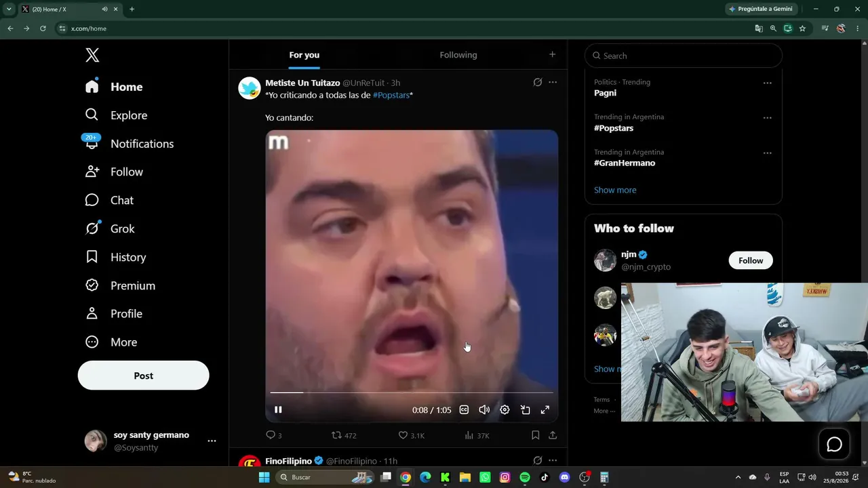This screenshot has height=488, width=868.
Task: Open the Explore page
Action: pyautogui.click(x=116, y=115)
